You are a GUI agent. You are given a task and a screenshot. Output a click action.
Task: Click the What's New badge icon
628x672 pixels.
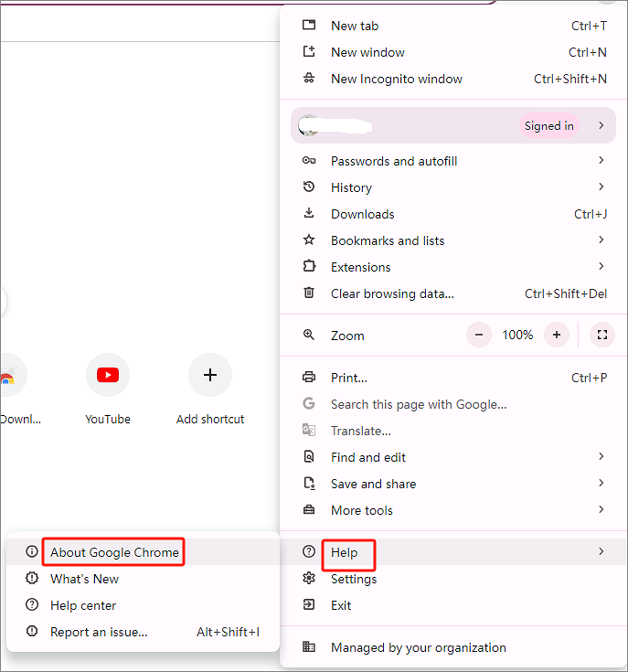click(x=32, y=578)
